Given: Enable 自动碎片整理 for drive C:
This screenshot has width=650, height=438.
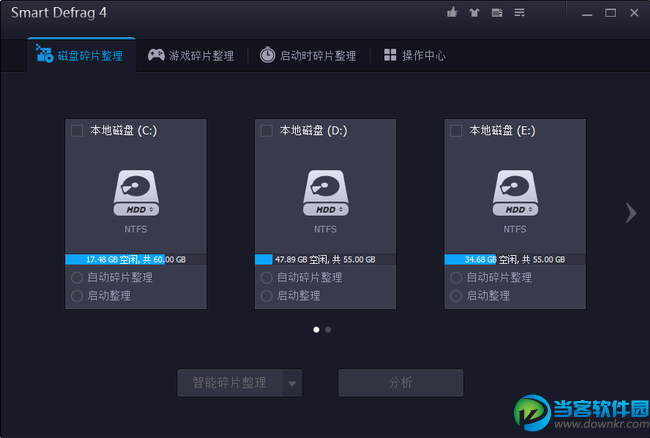Looking at the screenshot, I should [x=77, y=278].
